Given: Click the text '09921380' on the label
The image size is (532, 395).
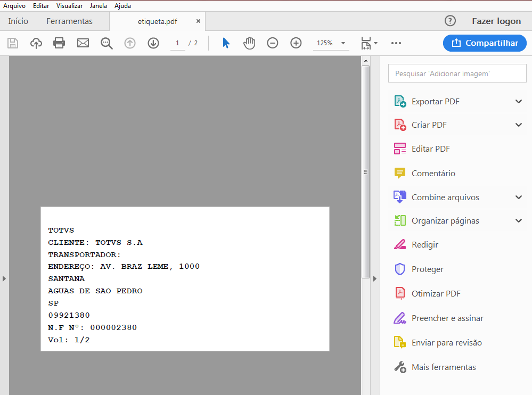Looking at the screenshot, I should pyautogui.click(x=69, y=315).
